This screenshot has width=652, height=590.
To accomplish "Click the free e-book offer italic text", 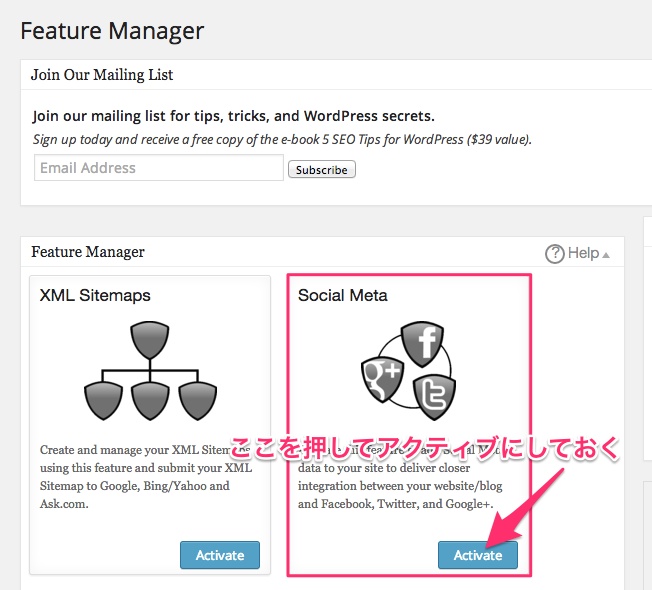I will (x=282, y=139).
